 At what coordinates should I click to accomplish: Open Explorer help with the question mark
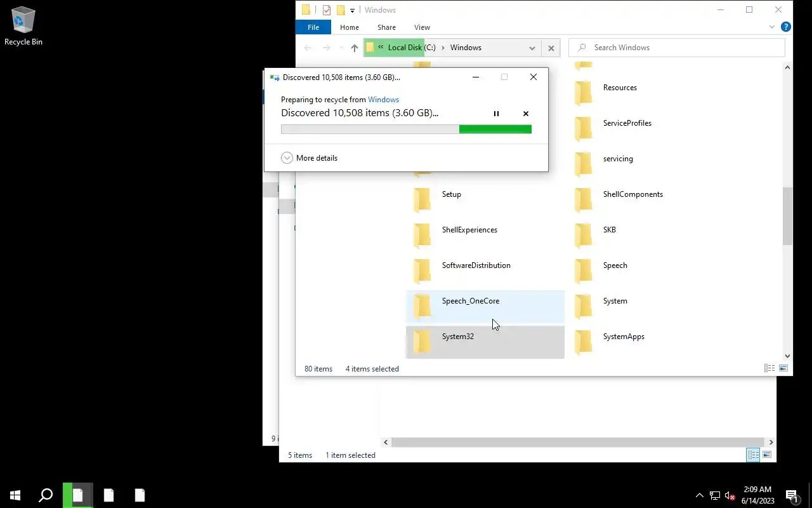[785, 27]
